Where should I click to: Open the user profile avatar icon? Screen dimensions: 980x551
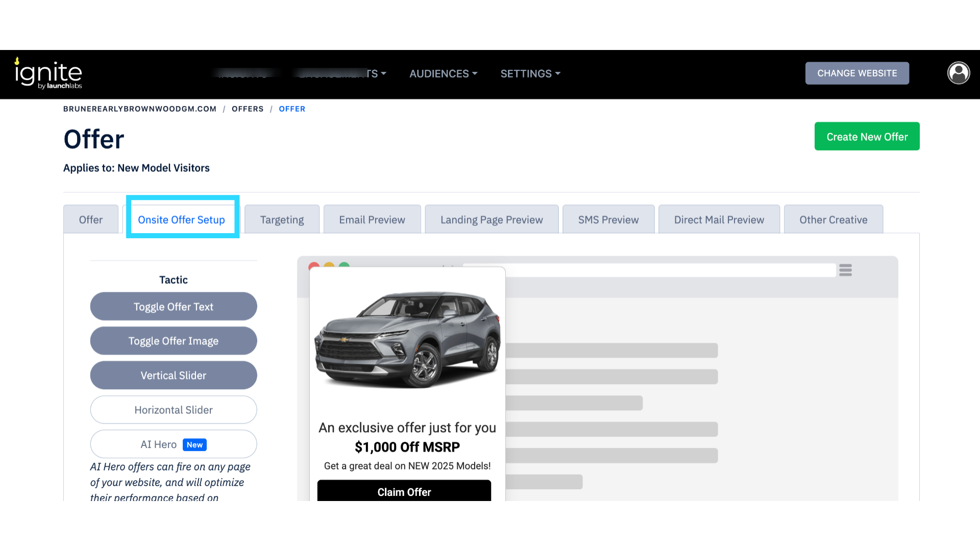click(x=958, y=73)
